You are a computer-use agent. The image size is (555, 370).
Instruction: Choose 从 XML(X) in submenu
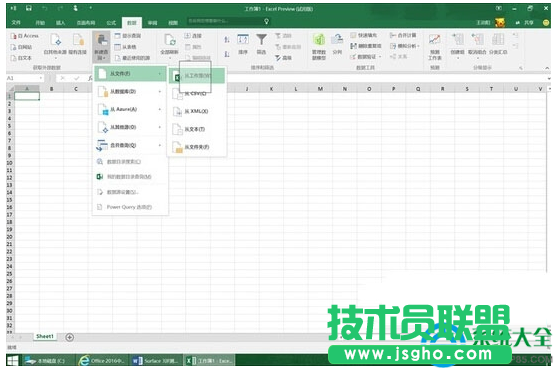pyautogui.click(x=196, y=111)
